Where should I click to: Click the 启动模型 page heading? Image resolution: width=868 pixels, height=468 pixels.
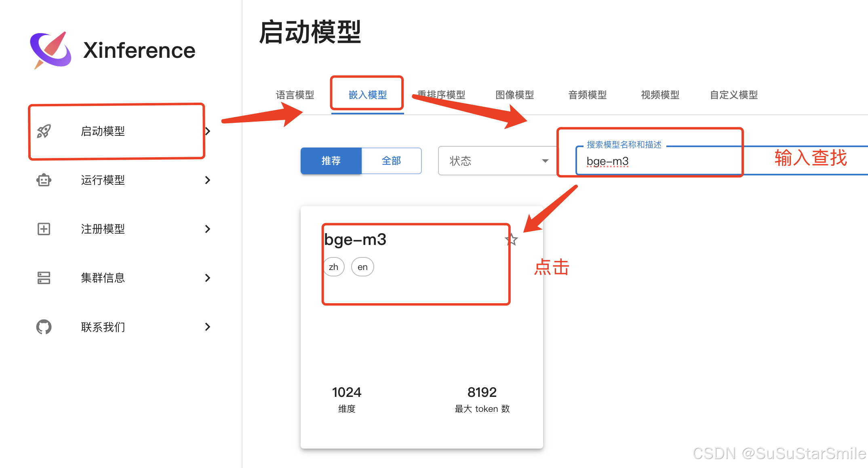tap(310, 32)
